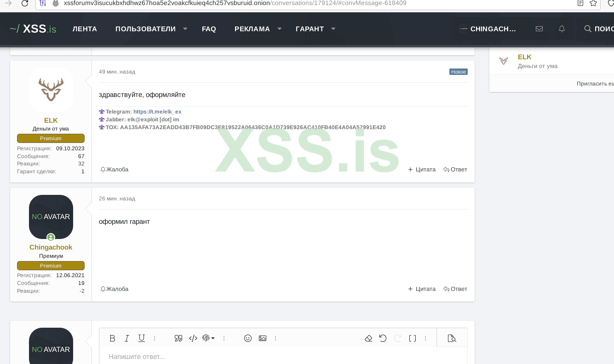614x364 pixels.
Task: Reply to ELK's message with Ответ
Action: coord(455,170)
